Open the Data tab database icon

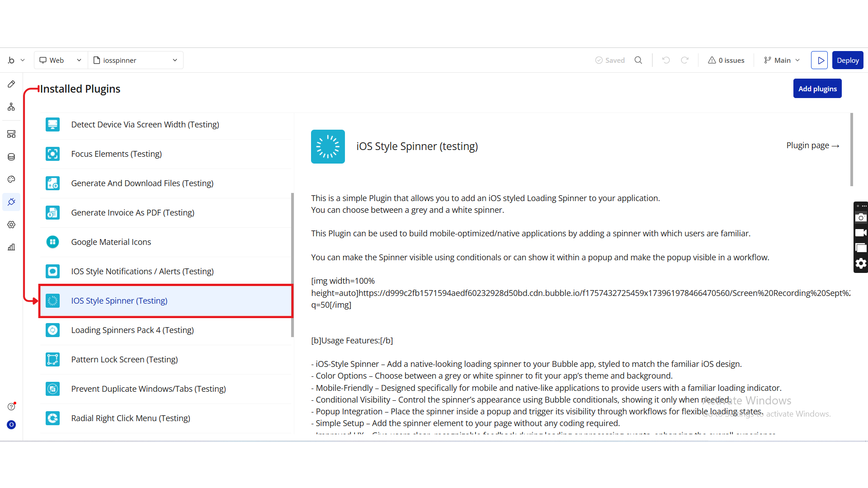pyautogui.click(x=11, y=157)
